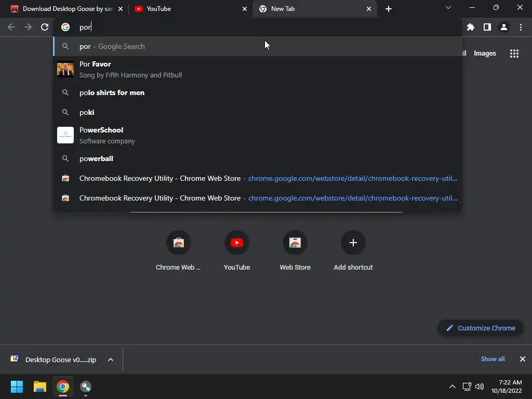Open File Explorer from the taskbar
Viewport: 532px width, 399px height.
tap(39, 387)
